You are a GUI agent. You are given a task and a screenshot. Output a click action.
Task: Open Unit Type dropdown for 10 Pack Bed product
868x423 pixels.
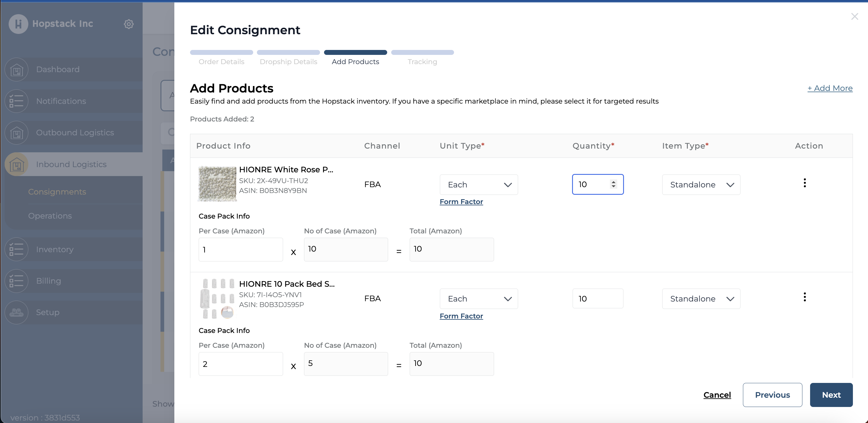point(478,299)
